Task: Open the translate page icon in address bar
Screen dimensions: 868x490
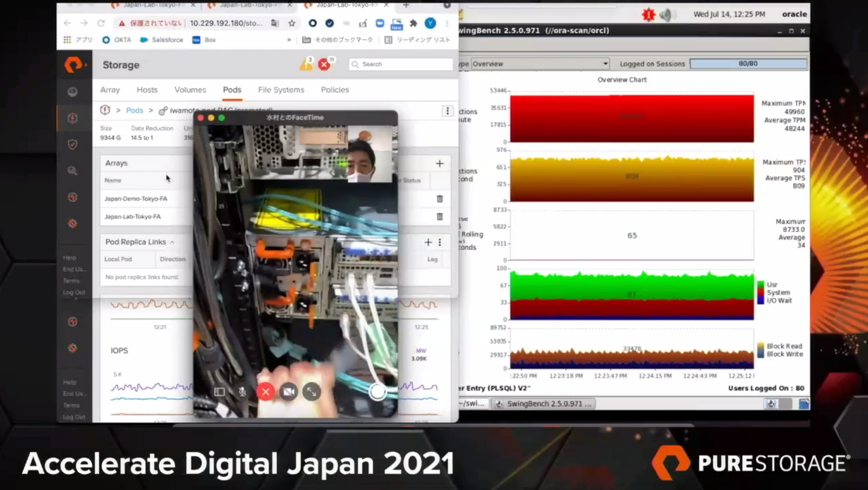Action: pyautogui.click(x=275, y=23)
